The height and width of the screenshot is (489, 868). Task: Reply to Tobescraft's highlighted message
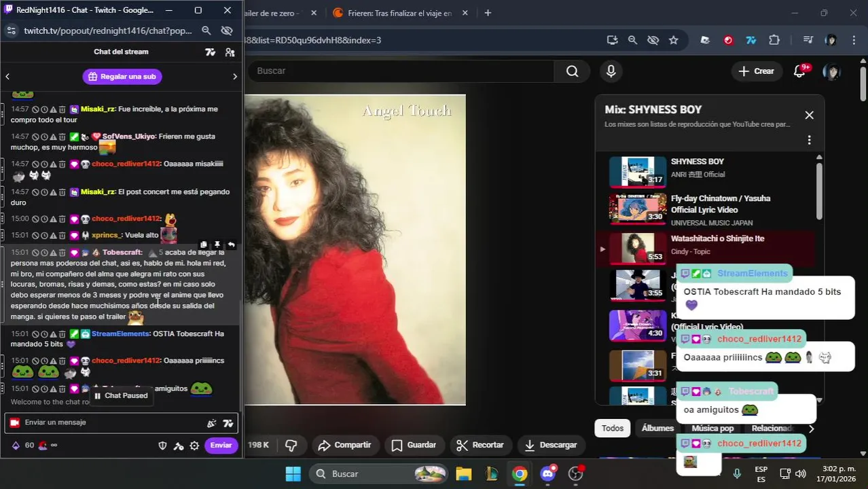click(x=231, y=245)
